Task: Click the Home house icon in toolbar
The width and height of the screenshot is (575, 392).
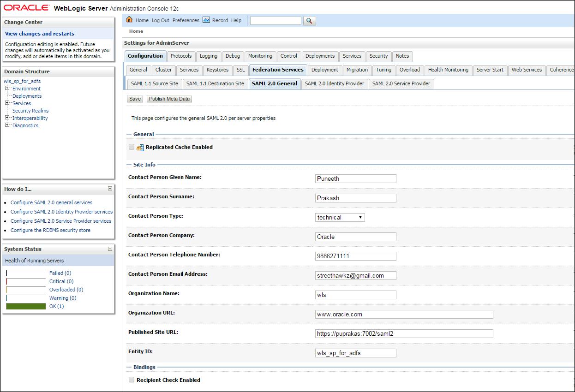Action: (129, 20)
